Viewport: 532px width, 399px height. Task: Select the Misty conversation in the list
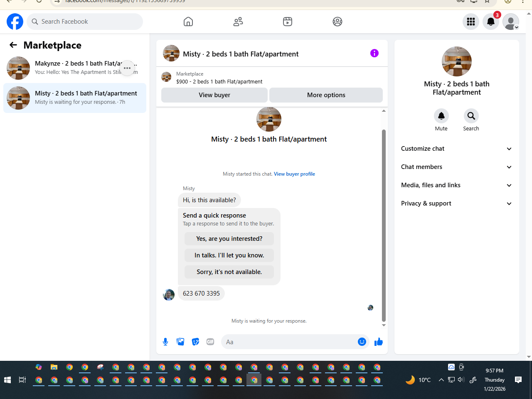pyautogui.click(x=75, y=98)
